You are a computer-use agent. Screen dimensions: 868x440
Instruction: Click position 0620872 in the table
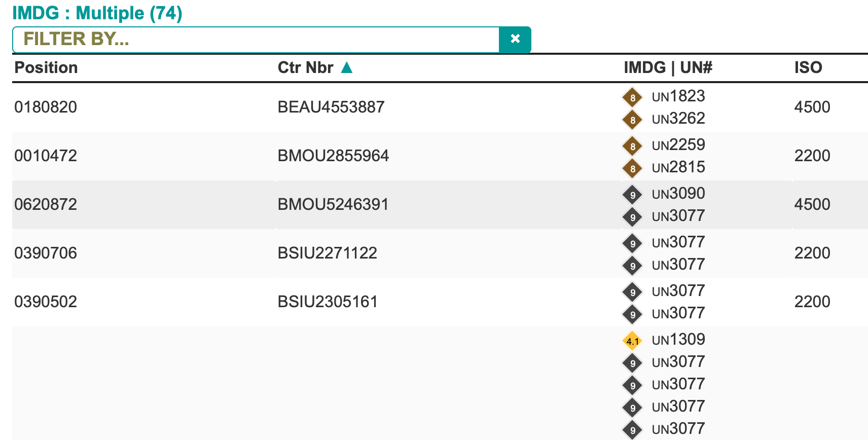click(x=46, y=204)
